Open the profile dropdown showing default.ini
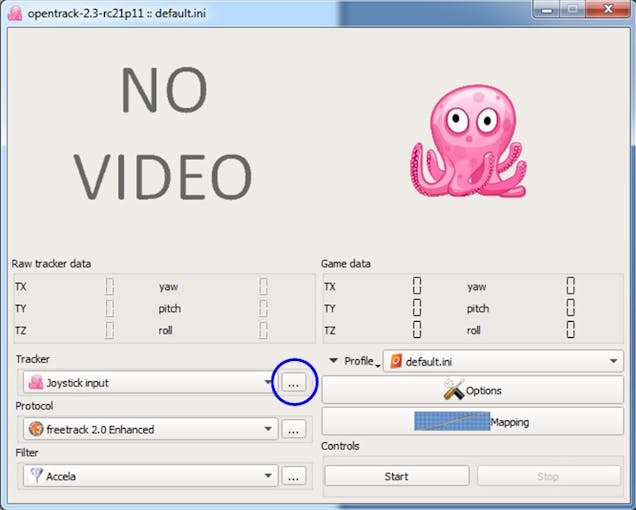This screenshot has height=510, width=636. (x=503, y=361)
